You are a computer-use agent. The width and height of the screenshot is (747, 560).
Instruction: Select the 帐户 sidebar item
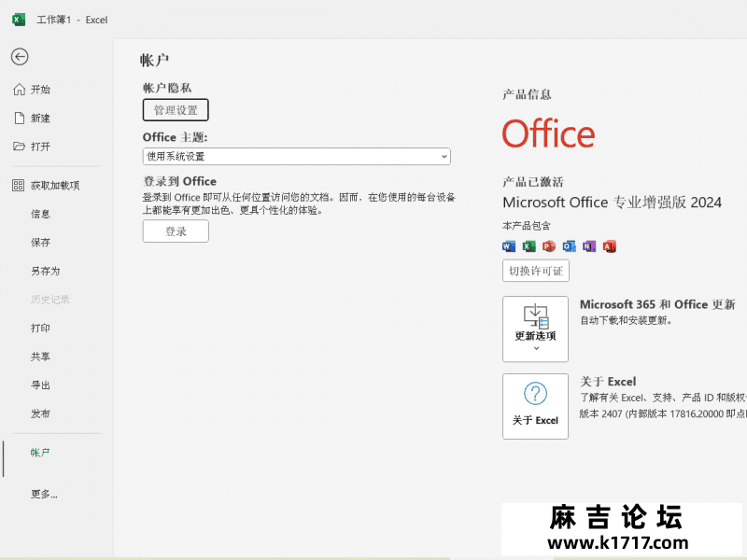[x=40, y=453]
